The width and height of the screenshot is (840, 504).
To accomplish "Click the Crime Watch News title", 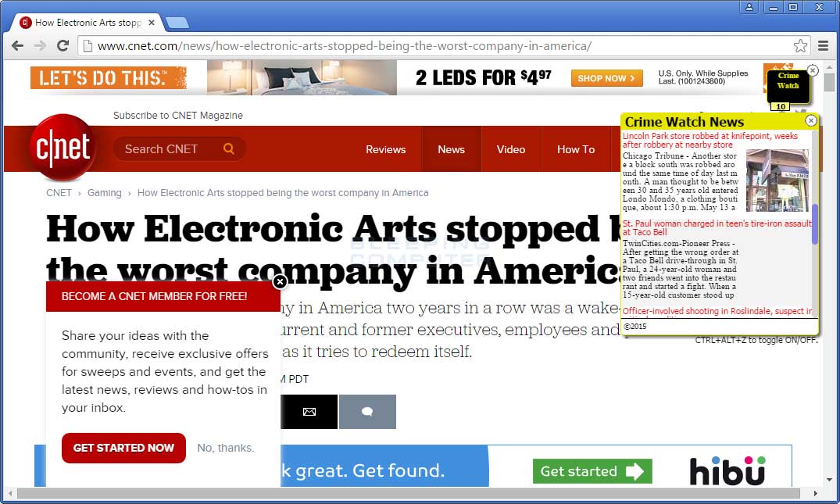I will (684, 122).
